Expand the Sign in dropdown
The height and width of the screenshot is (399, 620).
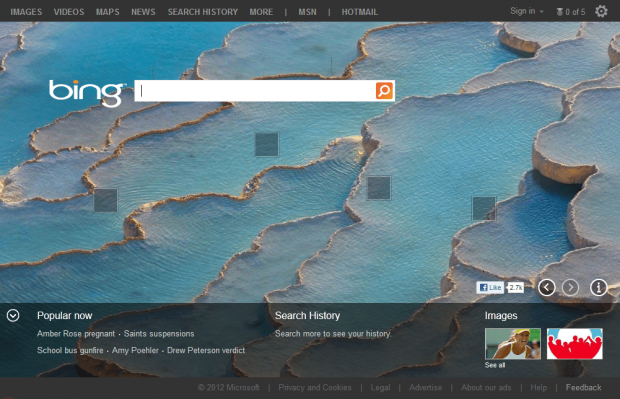click(527, 11)
